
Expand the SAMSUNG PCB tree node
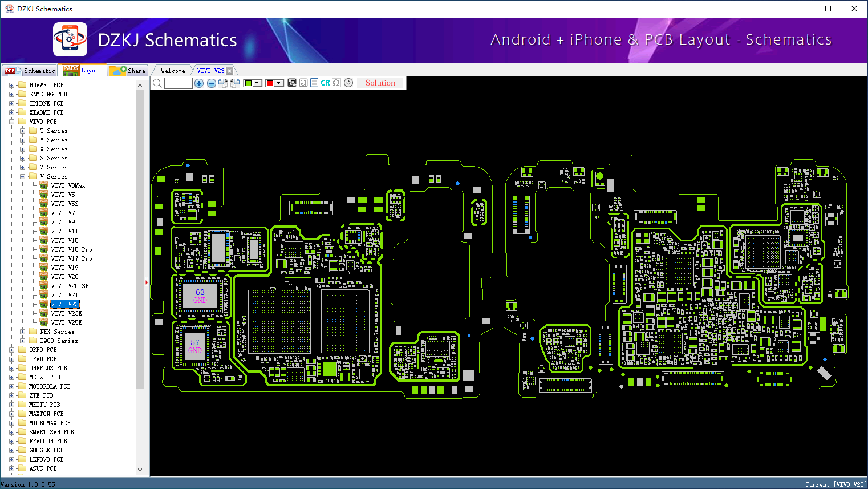pos(11,94)
